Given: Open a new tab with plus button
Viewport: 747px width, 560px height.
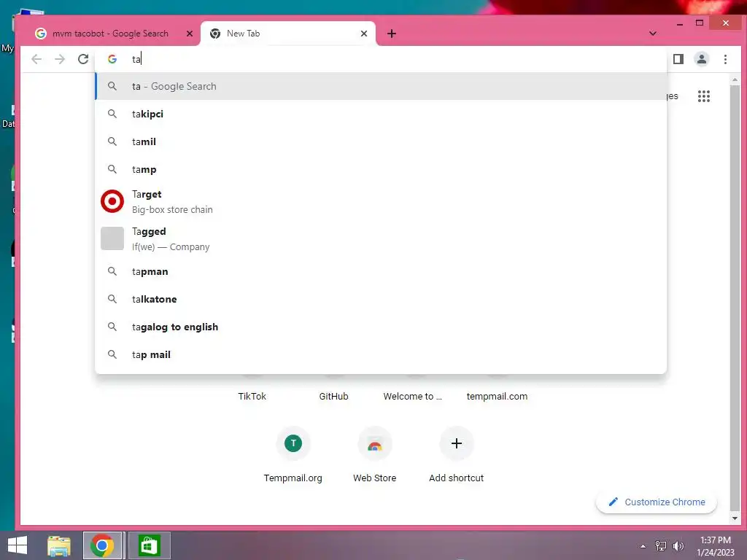Looking at the screenshot, I should tap(392, 34).
